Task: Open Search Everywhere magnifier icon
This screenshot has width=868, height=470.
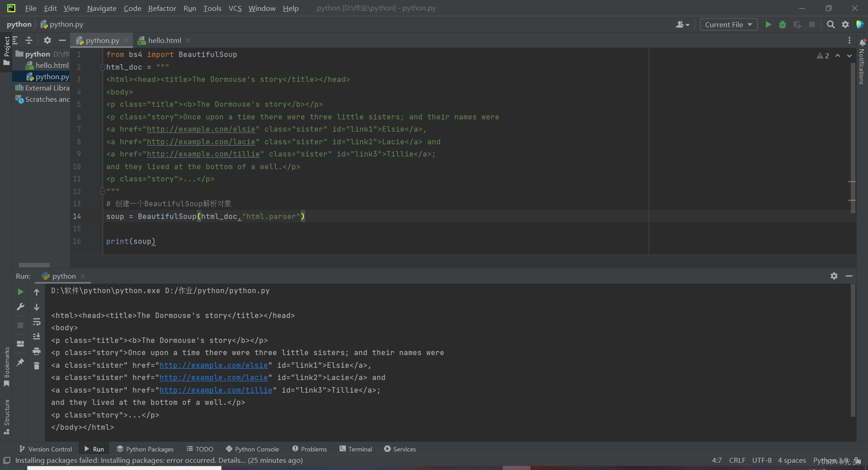Action: click(x=830, y=24)
